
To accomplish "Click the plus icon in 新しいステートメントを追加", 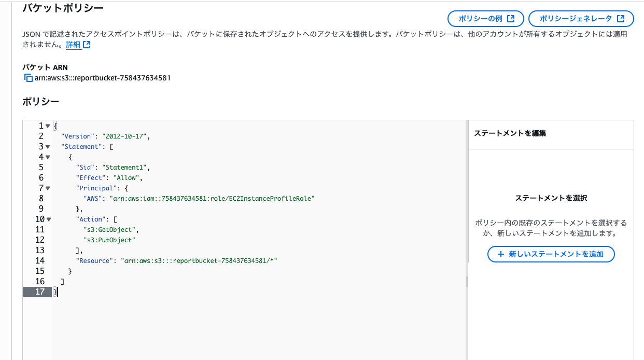I will (x=500, y=254).
